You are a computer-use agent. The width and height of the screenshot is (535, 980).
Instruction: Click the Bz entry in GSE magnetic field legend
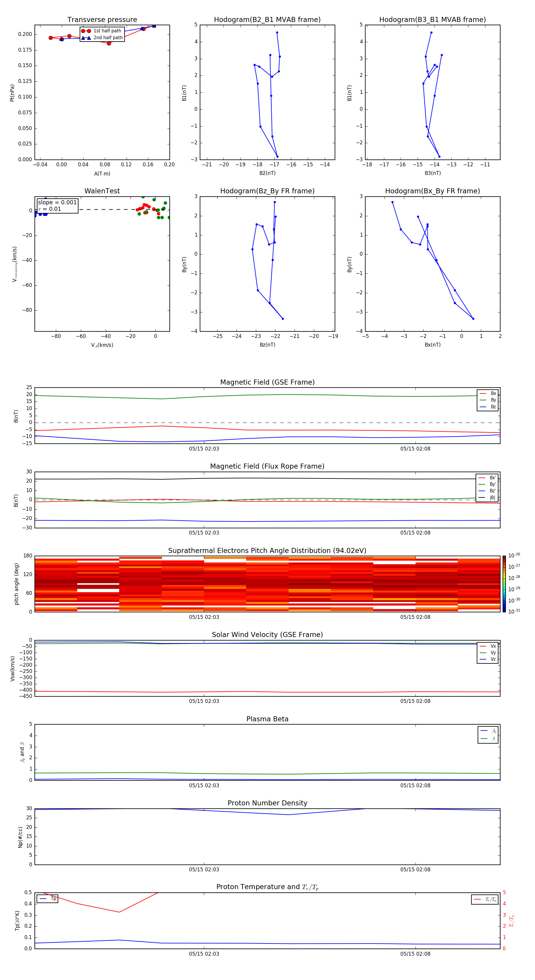pyautogui.click(x=488, y=407)
